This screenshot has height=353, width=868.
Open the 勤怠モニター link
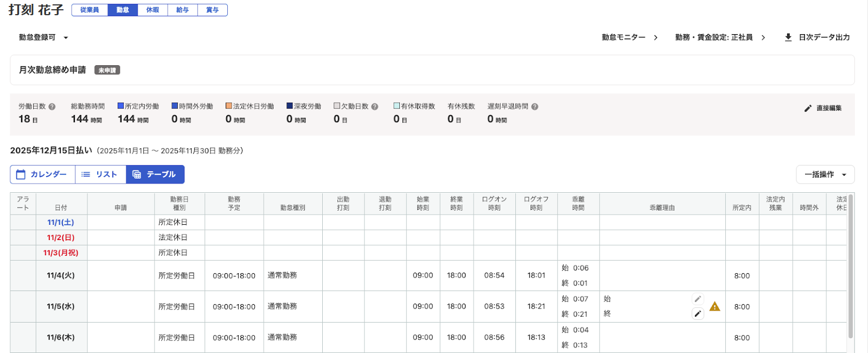click(x=629, y=37)
